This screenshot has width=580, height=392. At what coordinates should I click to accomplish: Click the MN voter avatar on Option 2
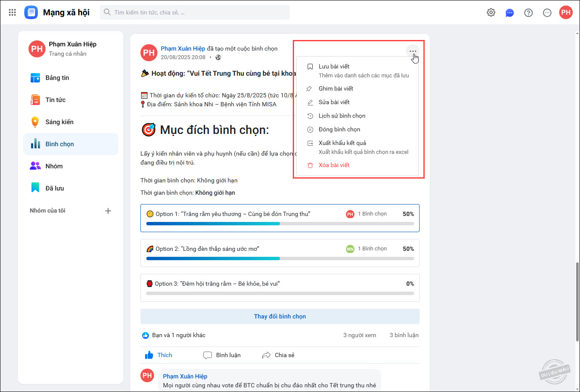[x=350, y=249]
